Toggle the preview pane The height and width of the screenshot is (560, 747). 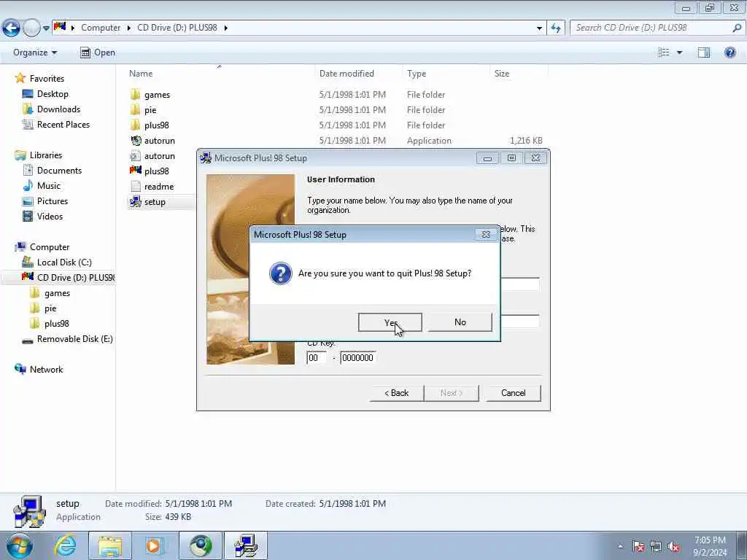coord(704,52)
